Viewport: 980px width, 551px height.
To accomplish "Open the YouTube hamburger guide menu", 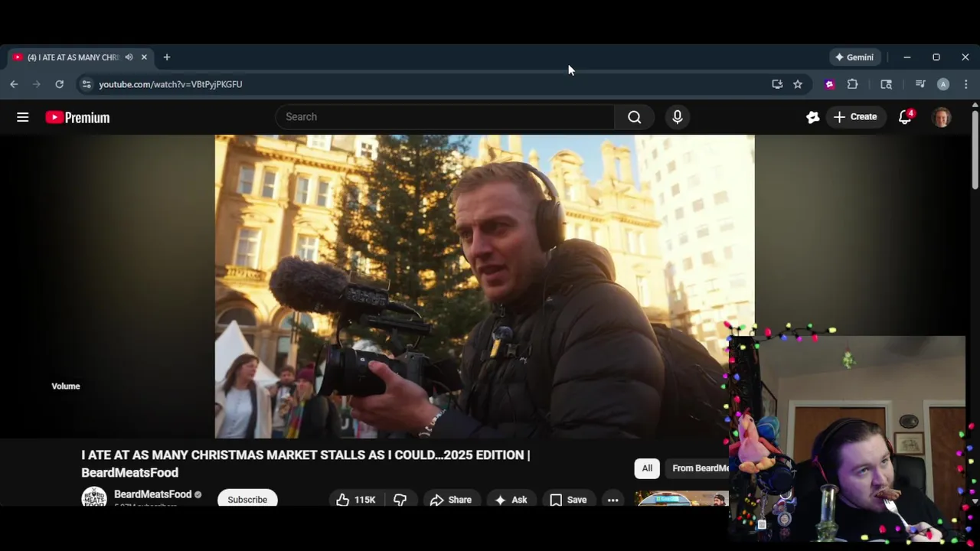I will pos(23,117).
